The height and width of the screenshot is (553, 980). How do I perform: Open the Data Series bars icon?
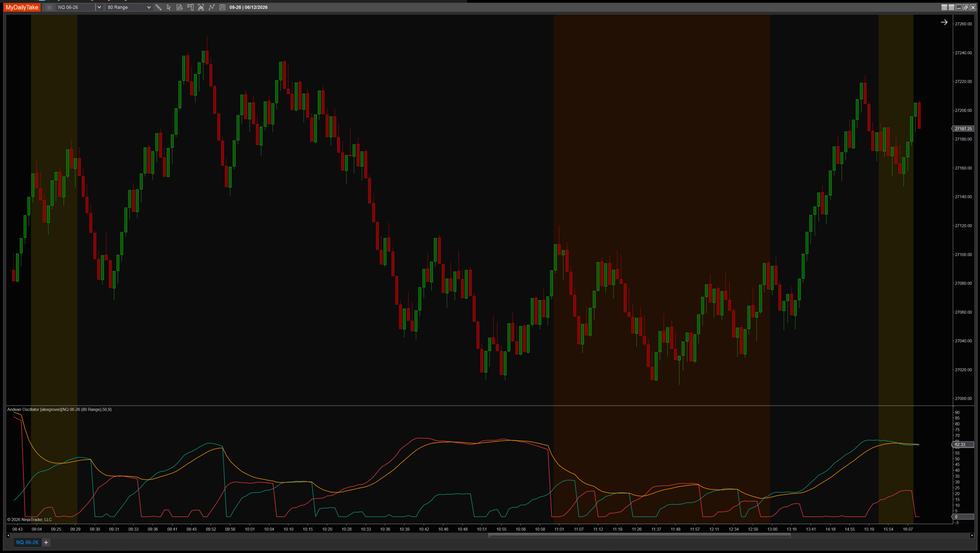201,7
